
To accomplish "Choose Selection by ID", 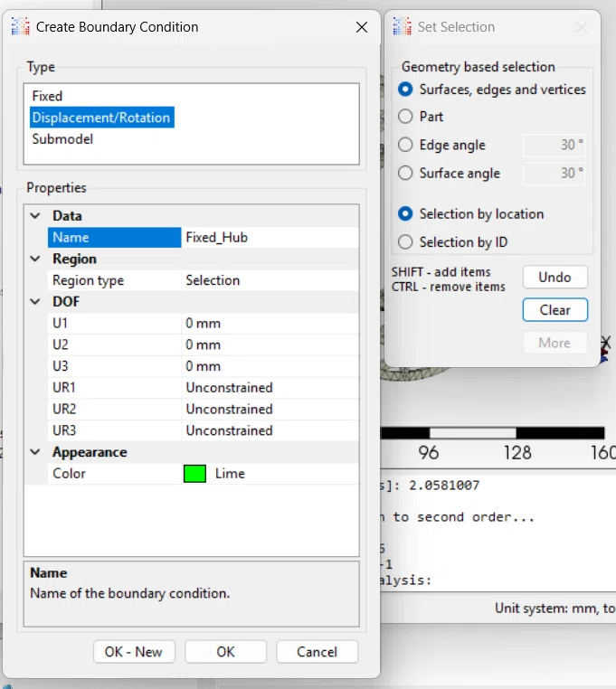I will [452, 241].
